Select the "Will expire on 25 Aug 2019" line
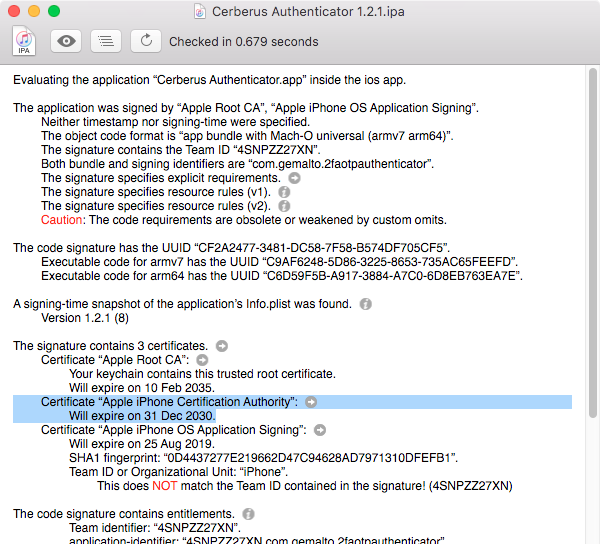The width and height of the screenshot is (600, 544). click(x=142, y=444)
